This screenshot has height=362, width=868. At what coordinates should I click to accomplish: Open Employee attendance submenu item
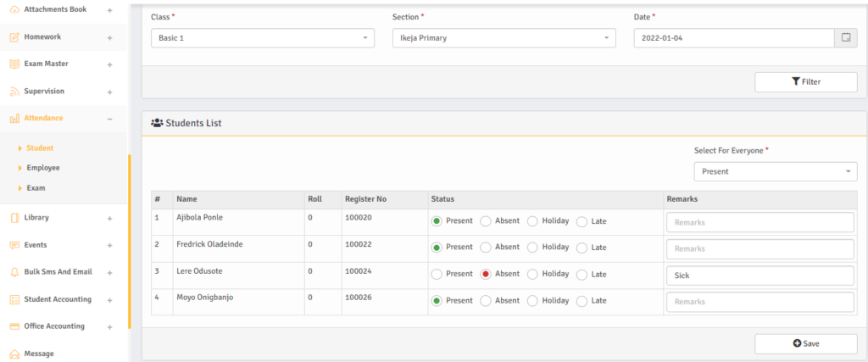[x=42, y=168]
